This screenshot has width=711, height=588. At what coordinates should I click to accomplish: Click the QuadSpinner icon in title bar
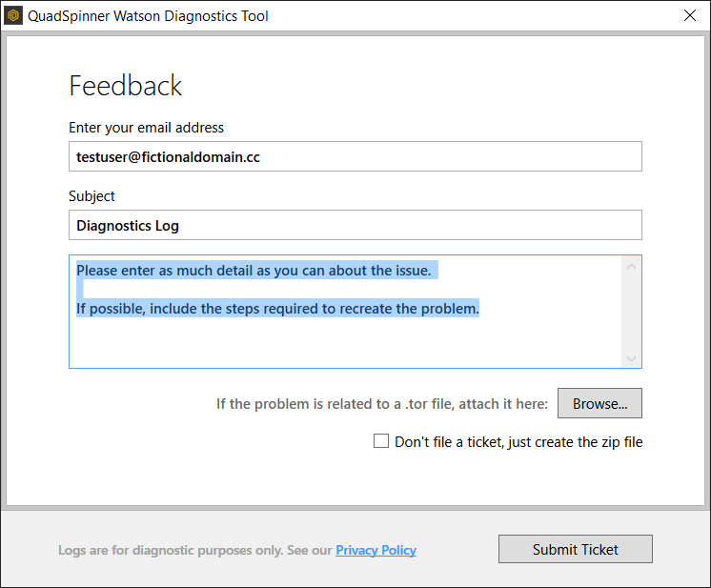[14, 15]
